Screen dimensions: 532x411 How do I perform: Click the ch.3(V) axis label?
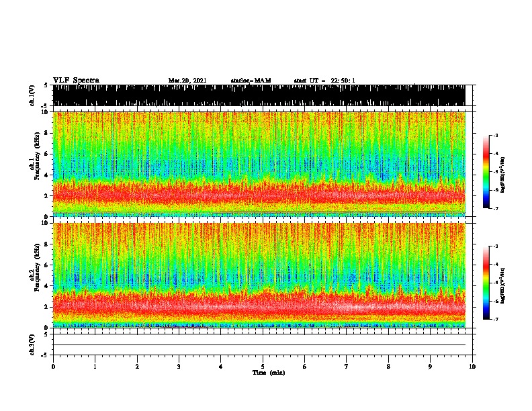pos(32,345)
